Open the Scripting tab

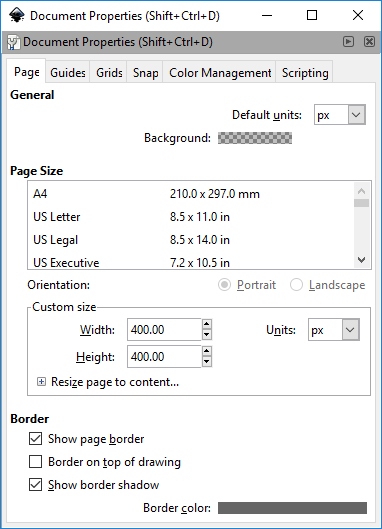[x=305, y=73]
